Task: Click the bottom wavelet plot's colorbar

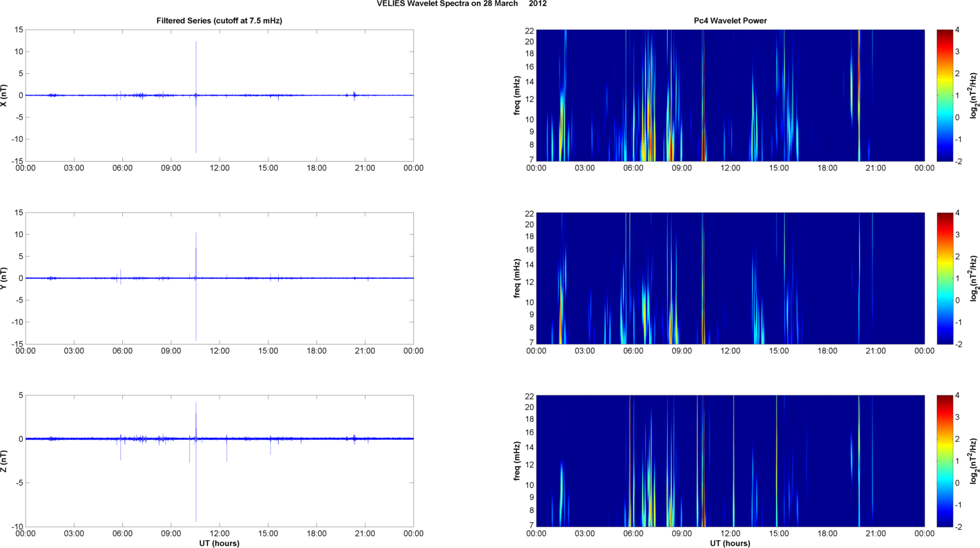Action: [944, 461]
